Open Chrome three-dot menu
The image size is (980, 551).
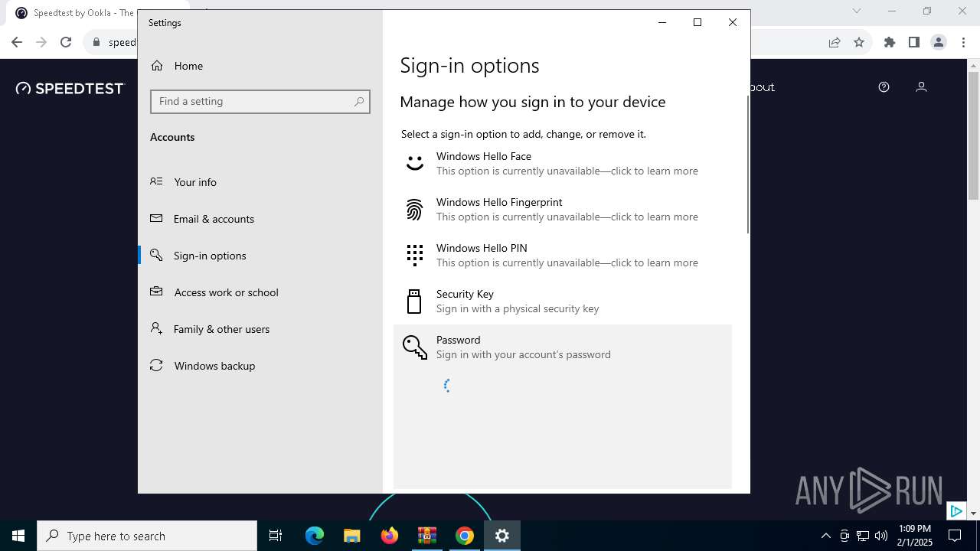[x=962, y=42]
